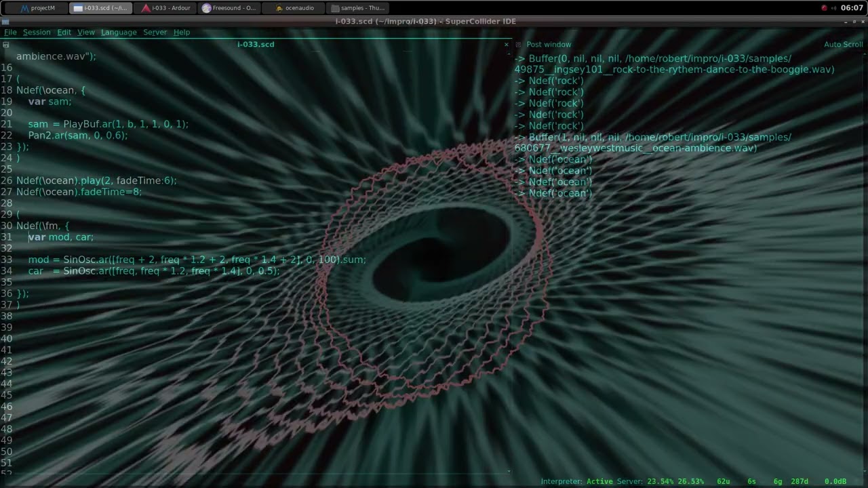Switch to projectM in the taskbar
This screenshot has width=868, height=488.
38,8
